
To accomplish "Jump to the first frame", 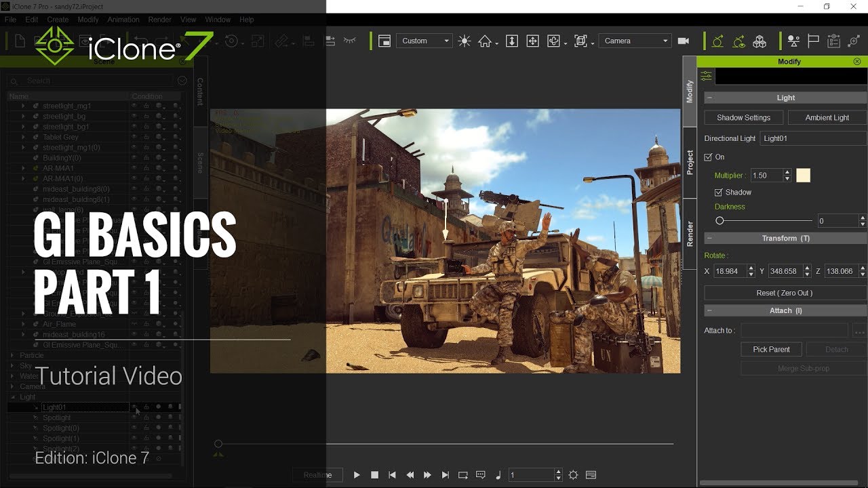I will 392,475.
